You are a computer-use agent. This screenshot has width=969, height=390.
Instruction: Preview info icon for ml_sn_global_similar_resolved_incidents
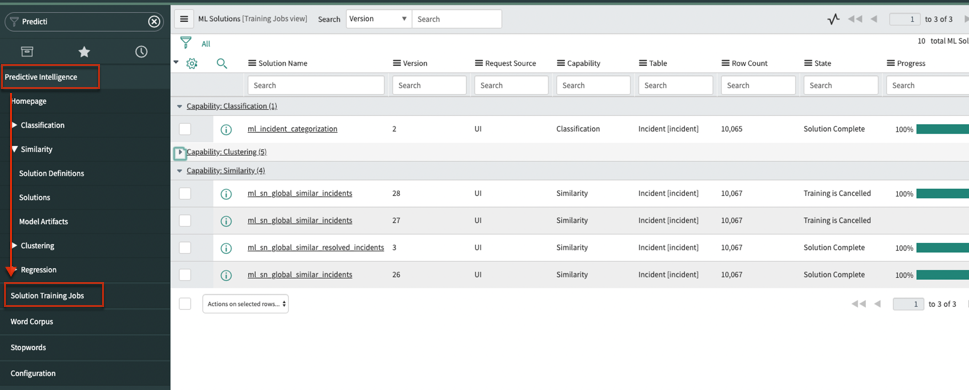click(x=226, y=248)
